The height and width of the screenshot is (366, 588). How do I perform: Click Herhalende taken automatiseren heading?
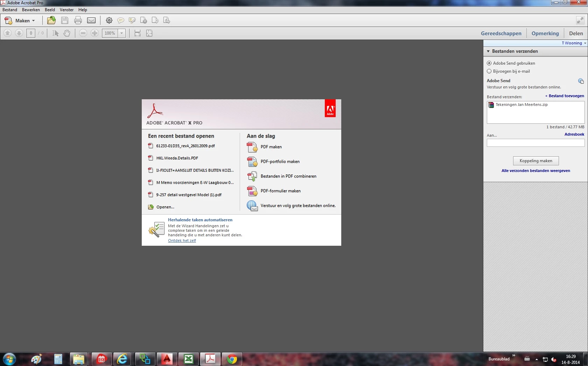(200, 220)
